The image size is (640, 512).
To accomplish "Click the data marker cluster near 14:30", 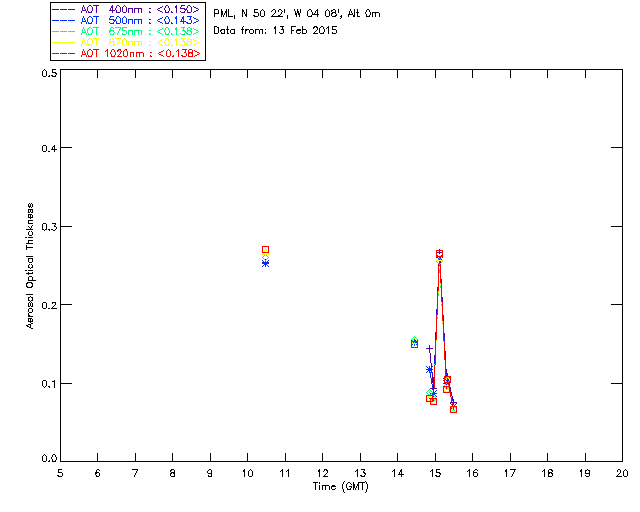I will (414, 342).
